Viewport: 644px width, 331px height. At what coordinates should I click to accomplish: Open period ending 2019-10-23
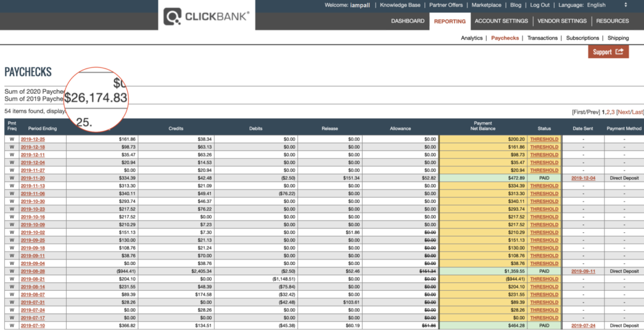(33, 209)
